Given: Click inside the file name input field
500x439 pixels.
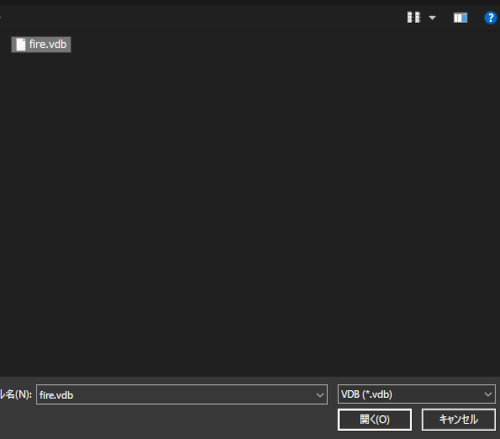Looking at the screenshot, I should (x=182, y=395).
